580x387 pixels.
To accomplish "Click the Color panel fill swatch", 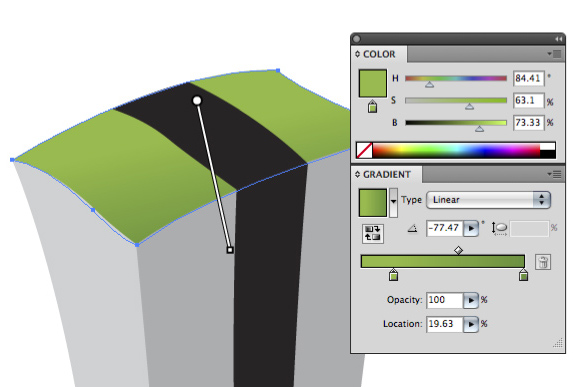I will [x=372, y=83].
